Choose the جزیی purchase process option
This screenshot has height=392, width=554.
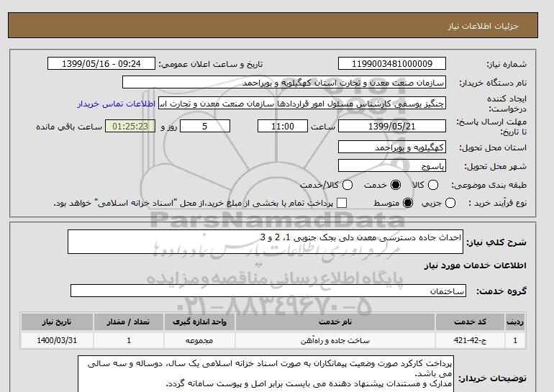click(450, 203)
